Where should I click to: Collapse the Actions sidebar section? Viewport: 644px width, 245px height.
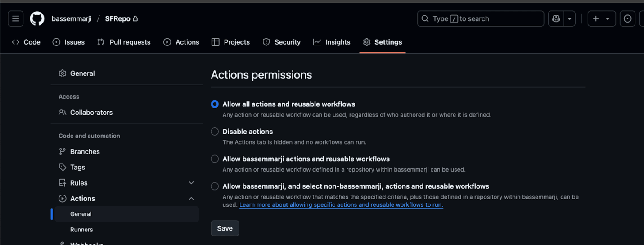pyautogui.click(x=191, y=199)
